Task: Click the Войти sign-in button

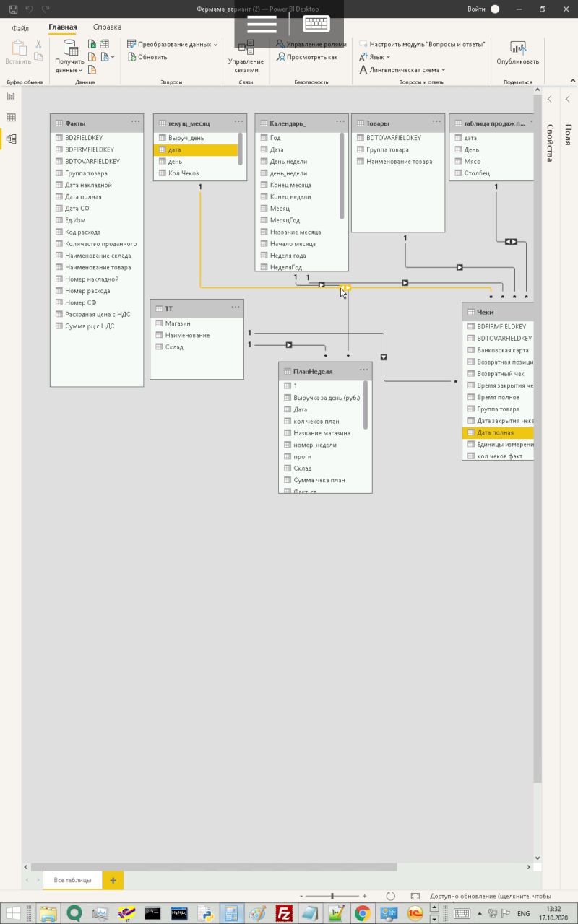Action: click(476, 9)
